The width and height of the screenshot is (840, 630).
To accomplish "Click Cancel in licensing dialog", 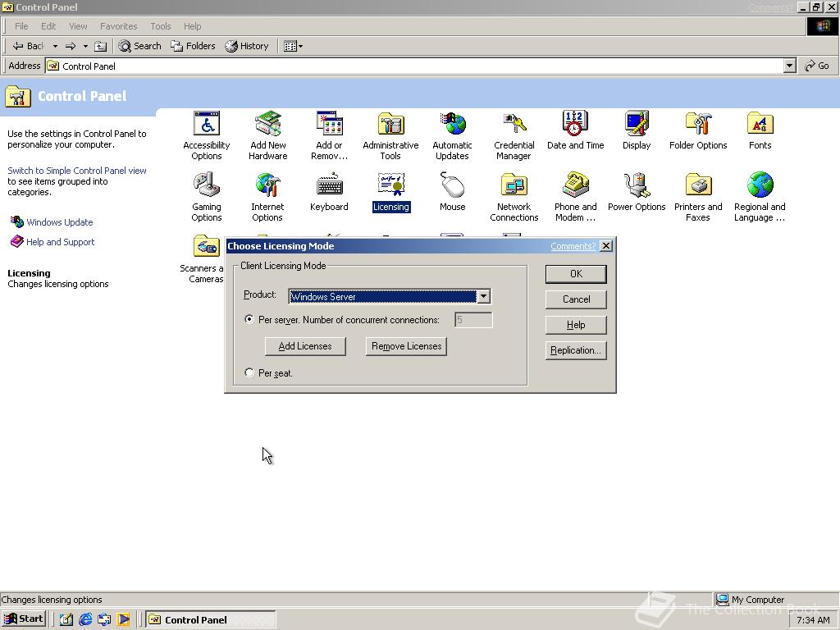I will [x=576, y=299].
